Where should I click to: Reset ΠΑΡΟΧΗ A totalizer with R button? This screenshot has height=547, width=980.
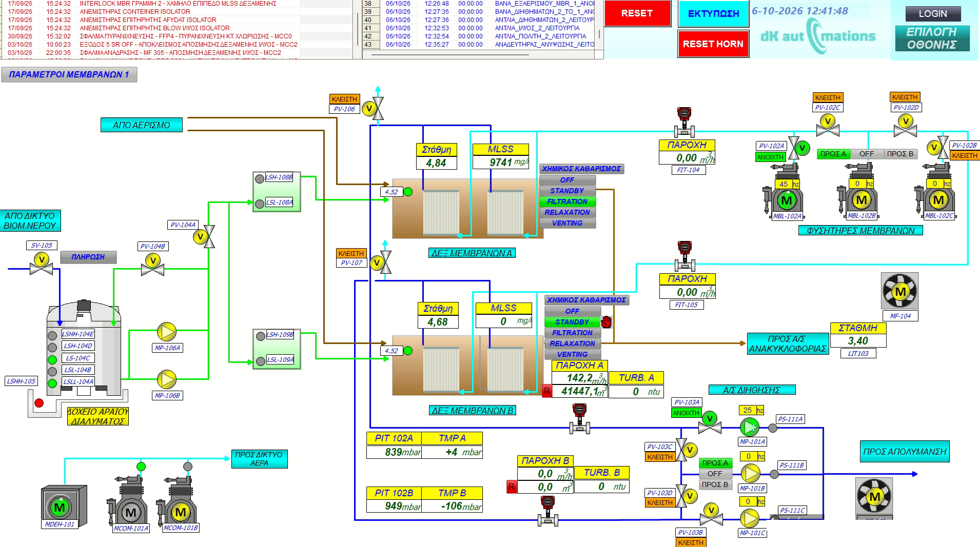(x=547, y=391)
